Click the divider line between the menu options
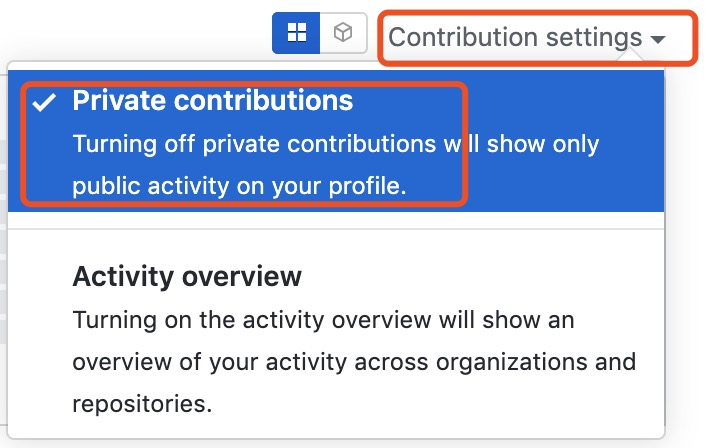Viewport: 724px width, 448px height. [336, 229]
